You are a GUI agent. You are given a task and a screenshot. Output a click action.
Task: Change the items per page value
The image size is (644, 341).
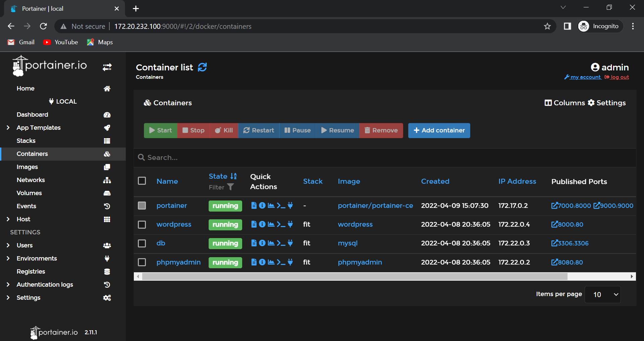tap(602, 294)
